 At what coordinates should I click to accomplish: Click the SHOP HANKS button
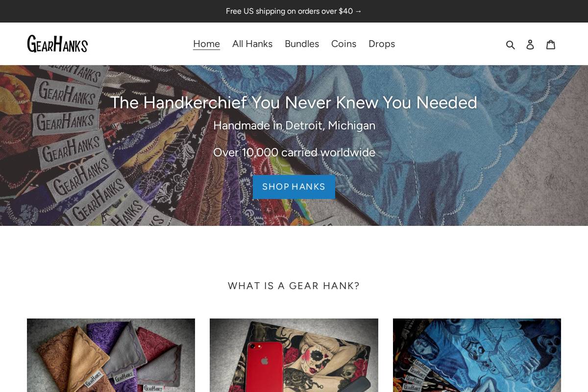tap(294, 187)
